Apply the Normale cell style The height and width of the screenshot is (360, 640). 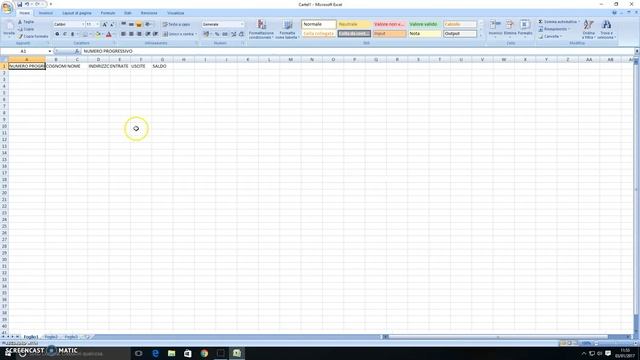tap(319, 24)
